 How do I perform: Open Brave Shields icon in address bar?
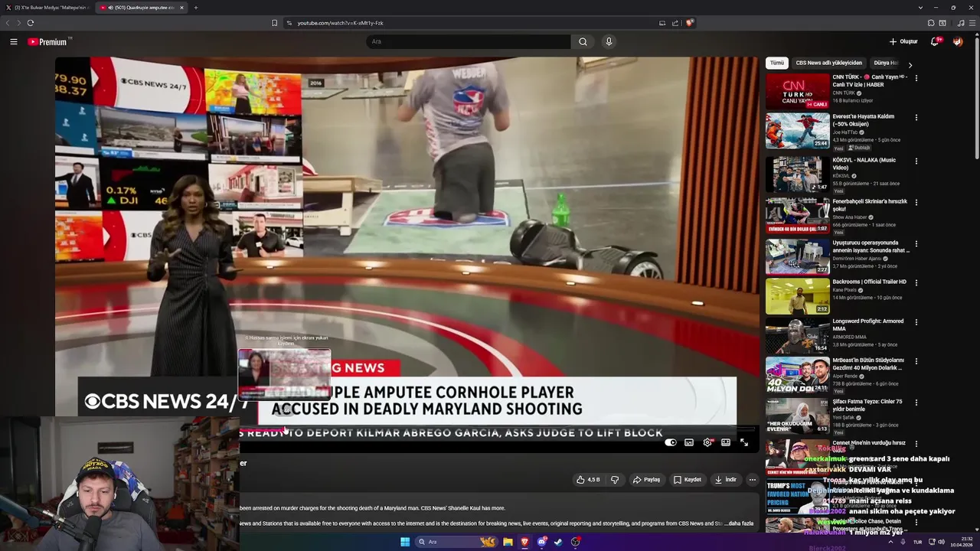tap(689, 23)
